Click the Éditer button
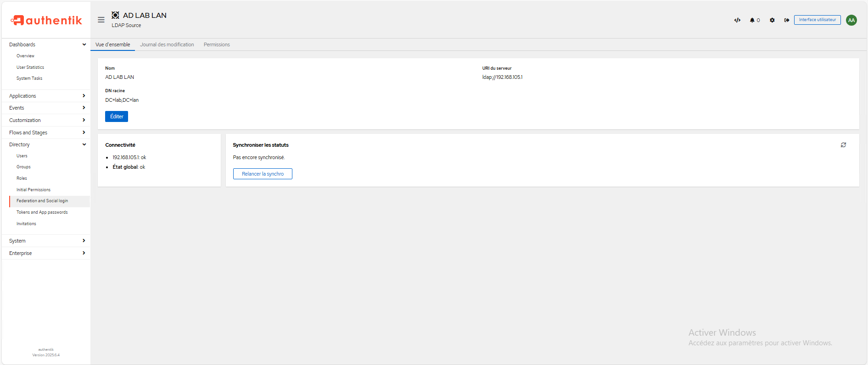868x365 pixels. 117,116
